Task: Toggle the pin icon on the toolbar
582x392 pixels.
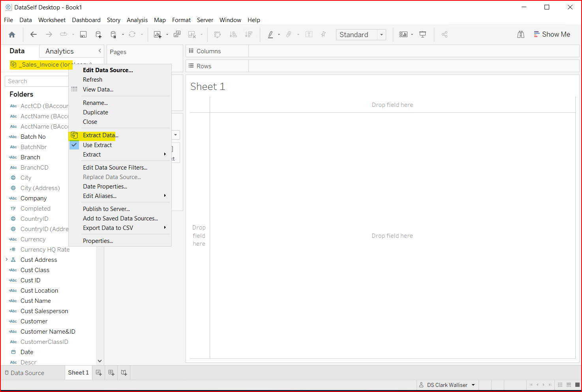Action: (x=323, y=34)
